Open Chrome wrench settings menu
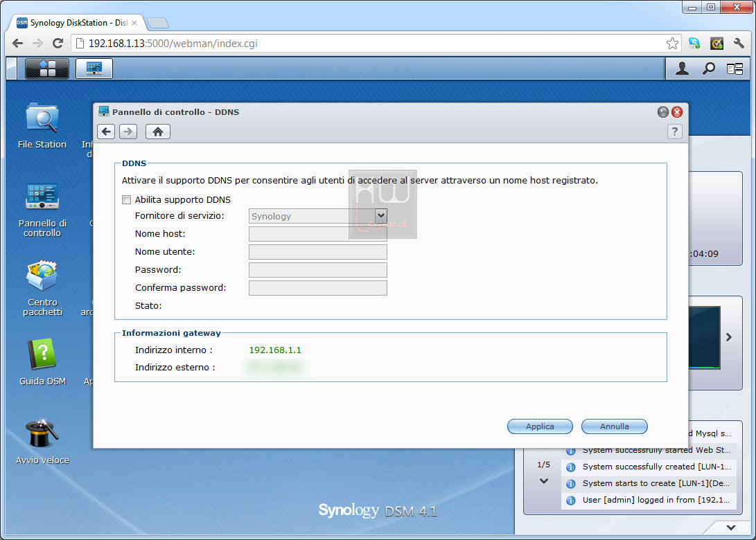Viewport: 756px width, 540px height. [739, 44]
